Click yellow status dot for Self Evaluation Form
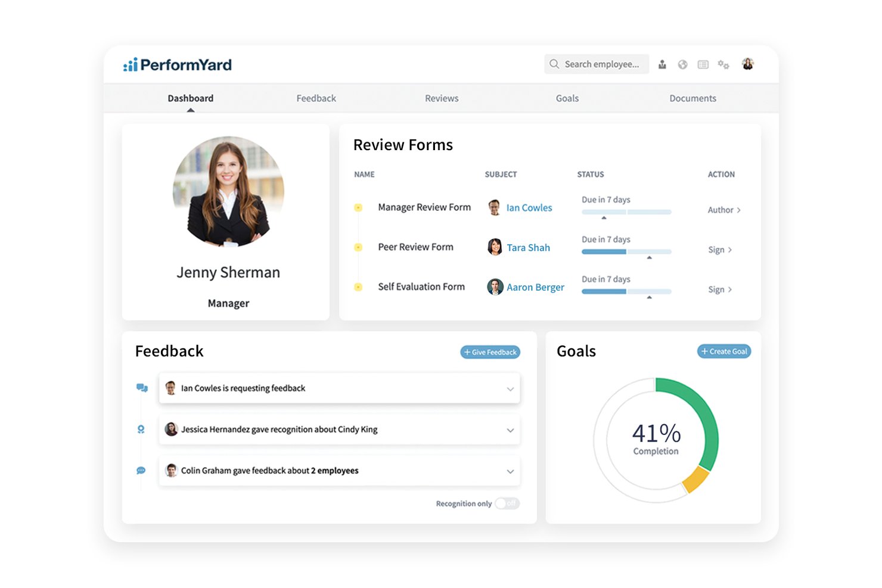Image resolution: width=882 pixels, height=588 pixels. click(358, 287)
